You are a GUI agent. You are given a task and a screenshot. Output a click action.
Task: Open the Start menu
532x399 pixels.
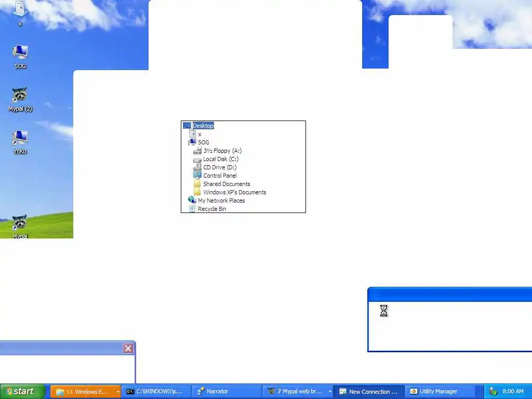tap(22, 391)
